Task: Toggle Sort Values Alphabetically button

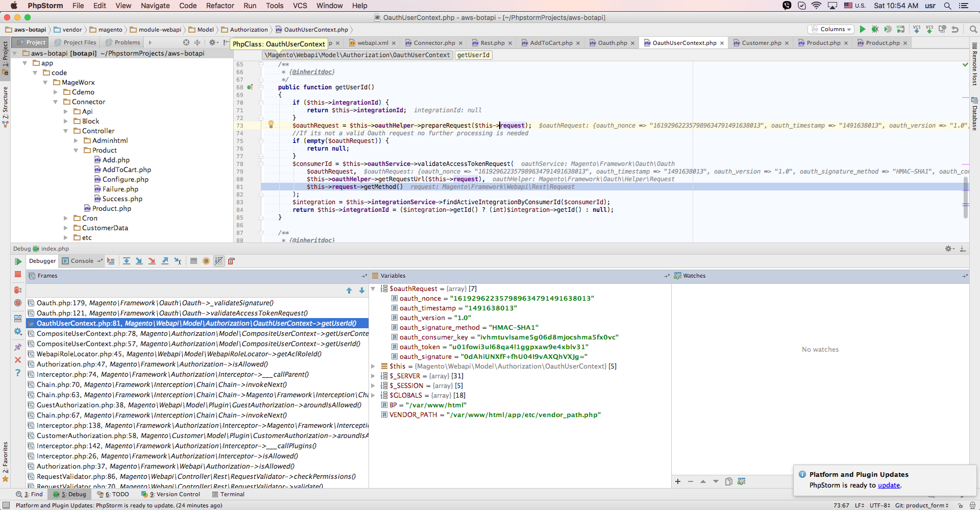Action: pos(218,261)
